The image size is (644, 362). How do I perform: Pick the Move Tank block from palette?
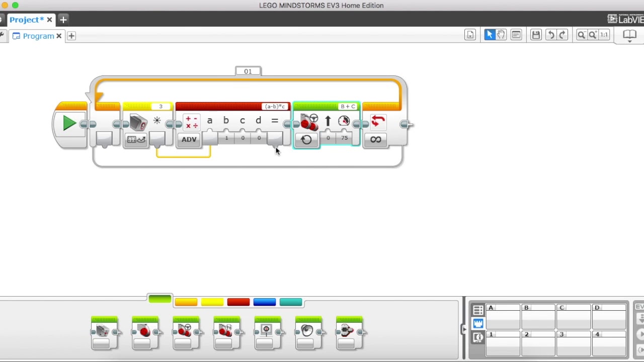point(226,333)
